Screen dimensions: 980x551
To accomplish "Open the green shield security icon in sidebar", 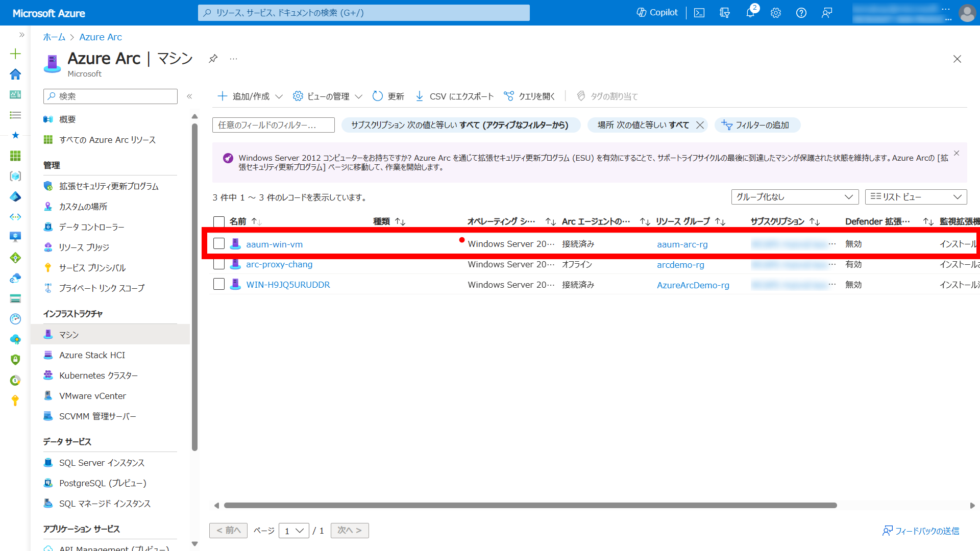I will pyautogui.click(x=15, y=360).
